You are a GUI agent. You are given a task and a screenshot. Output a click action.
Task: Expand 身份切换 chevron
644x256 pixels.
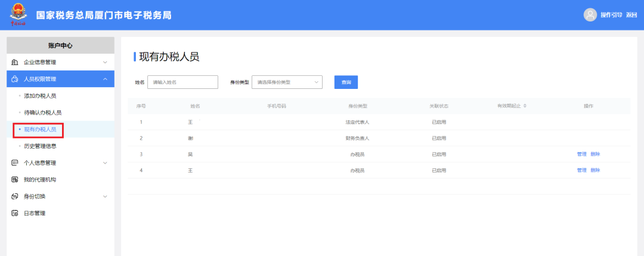click(105, 196)
